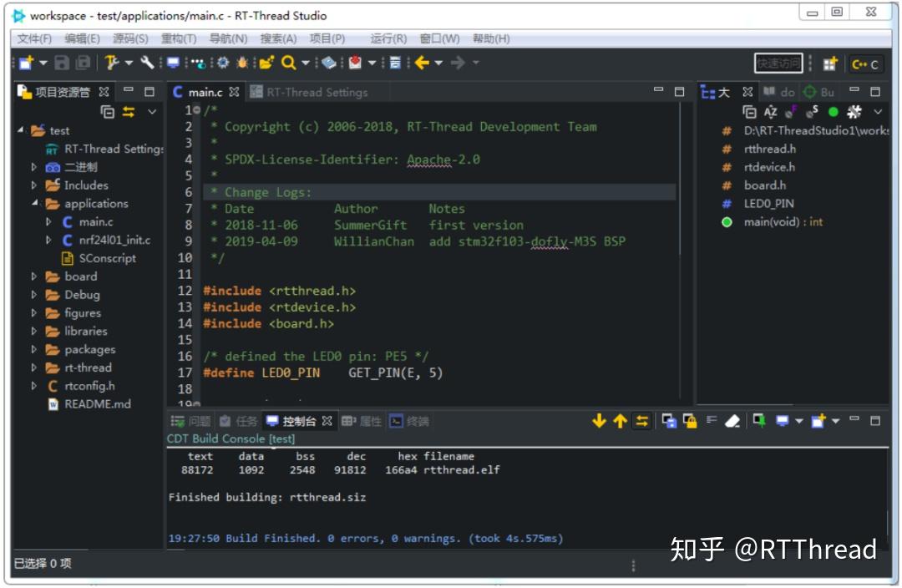Close the main.c editor tab
Viewport: 902px width, 588px height.
234,92
